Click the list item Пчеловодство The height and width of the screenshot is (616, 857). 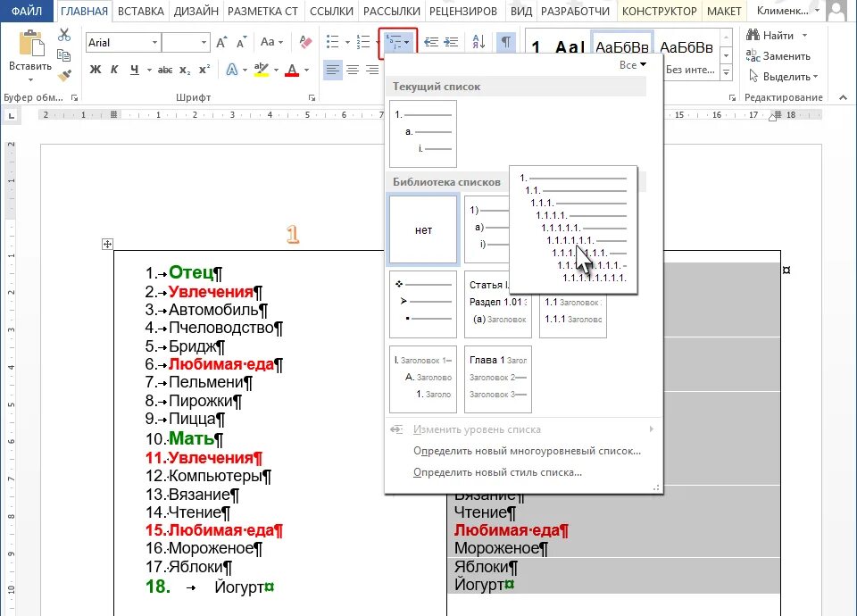click(x=220, y=328)
